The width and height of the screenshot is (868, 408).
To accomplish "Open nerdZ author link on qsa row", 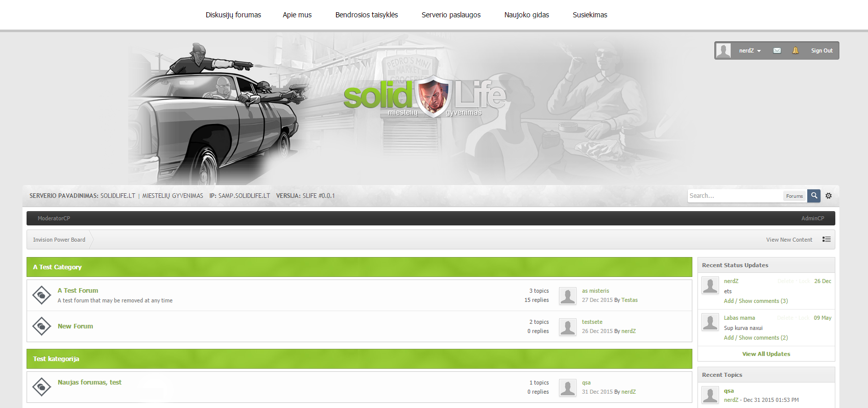I will (x=629, y=392).
